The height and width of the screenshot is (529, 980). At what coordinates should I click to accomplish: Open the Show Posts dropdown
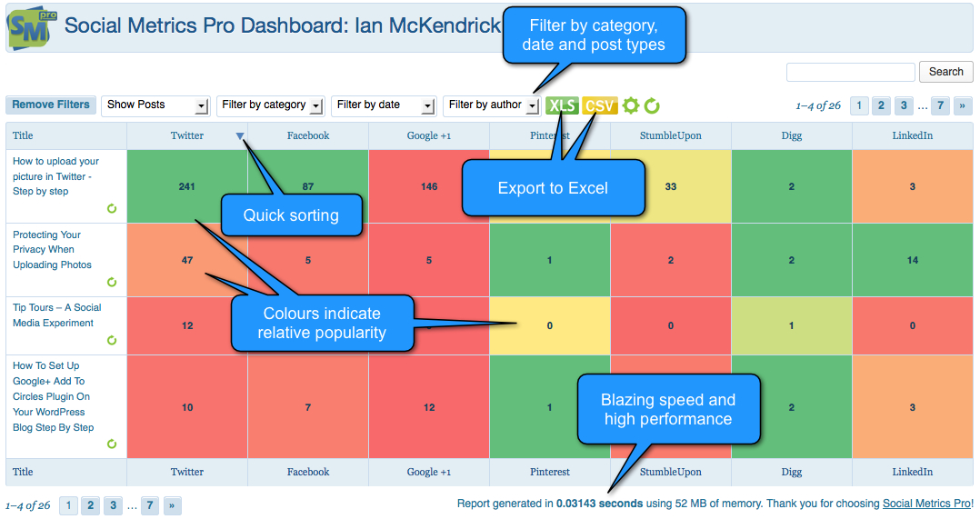[155, 105]
